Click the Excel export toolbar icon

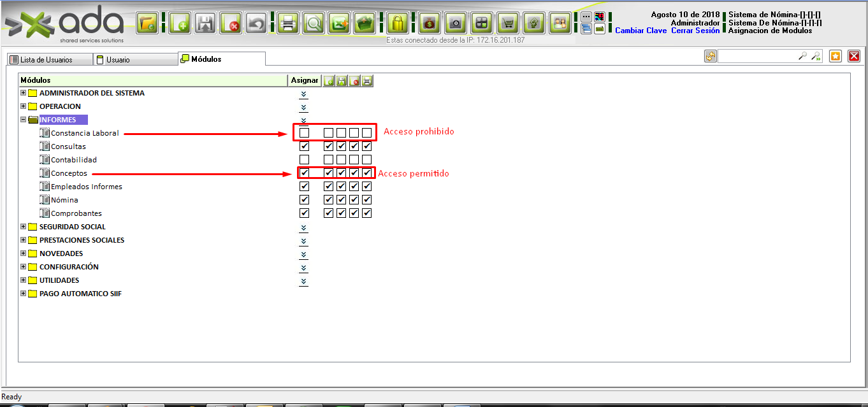(339, 24)
